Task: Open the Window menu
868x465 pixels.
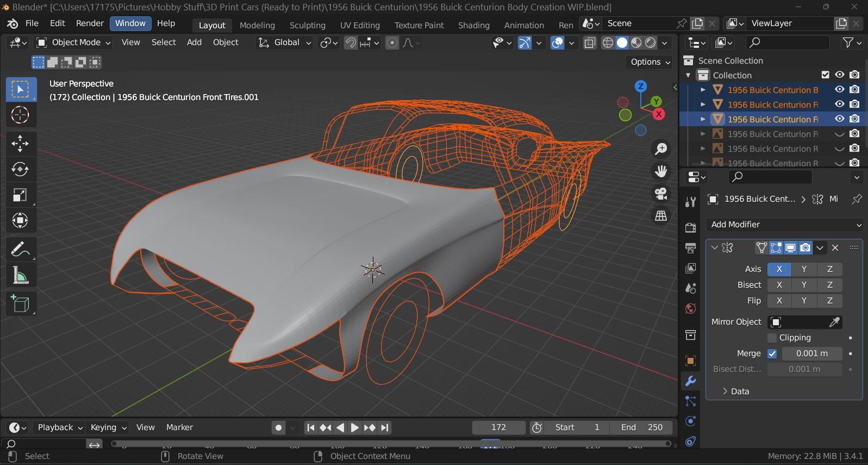Action: [x=130, y=23]
